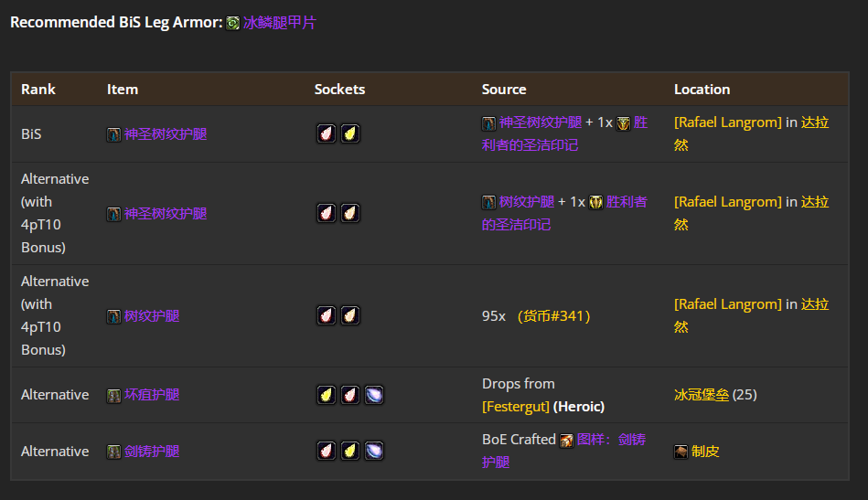This screenshot has width=868, height=500.
Task: Open the 坏疽护腿 item link
Action: [152, 395]
